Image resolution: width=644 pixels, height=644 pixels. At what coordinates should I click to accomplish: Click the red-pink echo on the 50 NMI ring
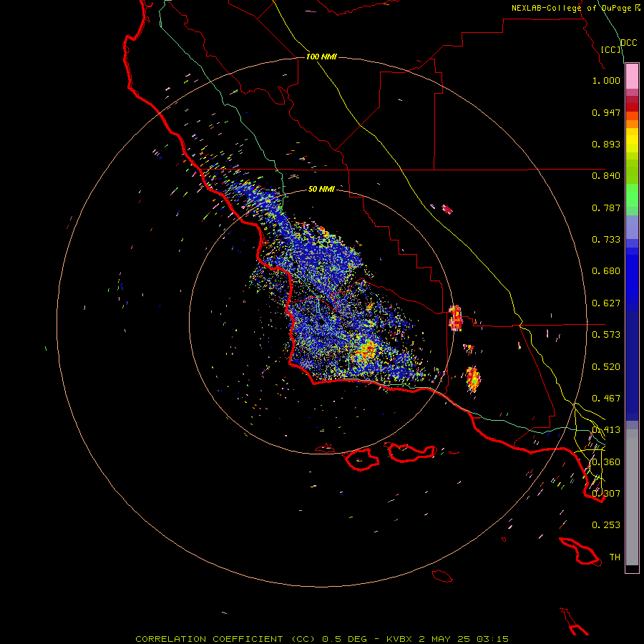[456, 318]
